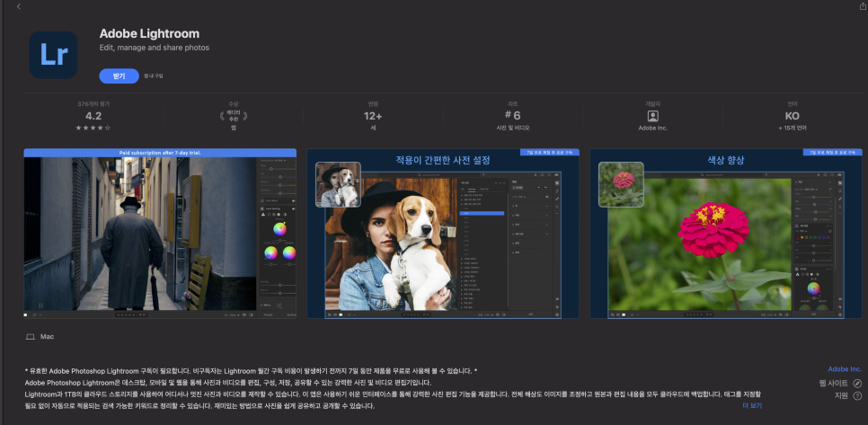Open the 4.2 star ratings summary
Image resolution: width=868 pixels, height=425 pixels.
93,116
